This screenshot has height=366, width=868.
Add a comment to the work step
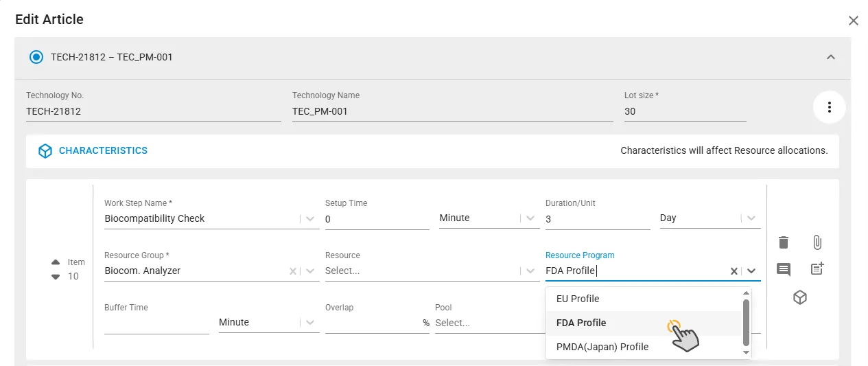tap(784, 269)
